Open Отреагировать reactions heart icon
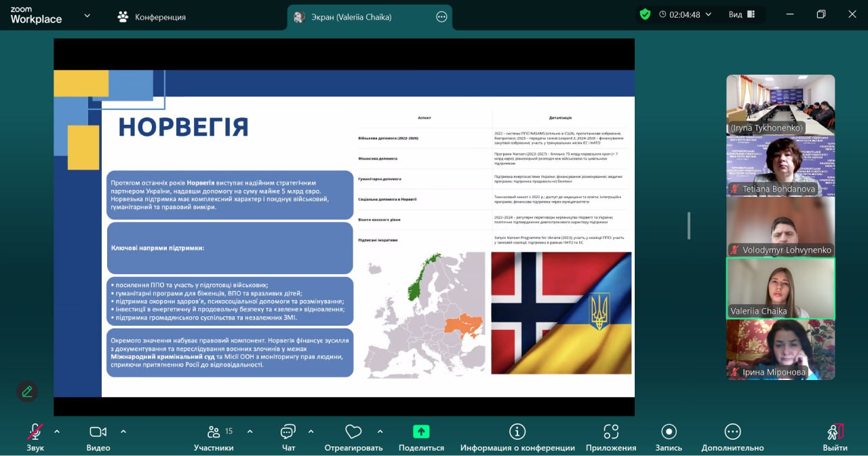Image resolution: width=868 pixels, height=456 pixels. pyautogui.click(x=353, y=432)
